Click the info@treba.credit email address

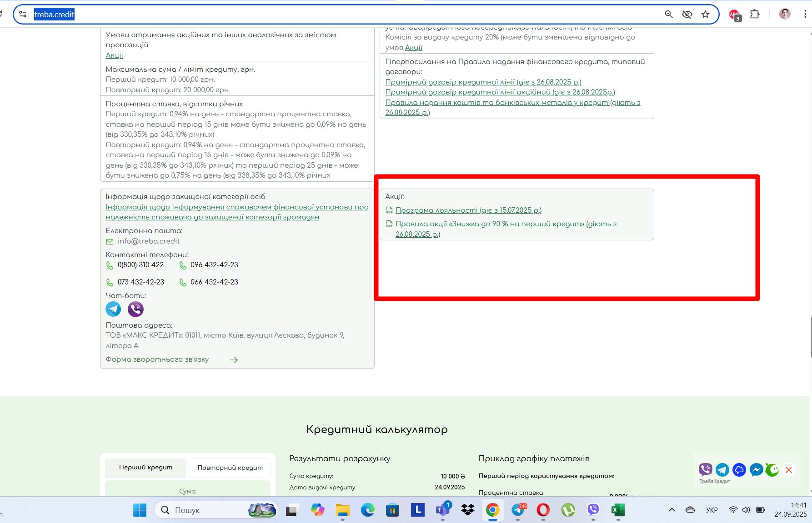pyautogui.click(x=149, y=241)
